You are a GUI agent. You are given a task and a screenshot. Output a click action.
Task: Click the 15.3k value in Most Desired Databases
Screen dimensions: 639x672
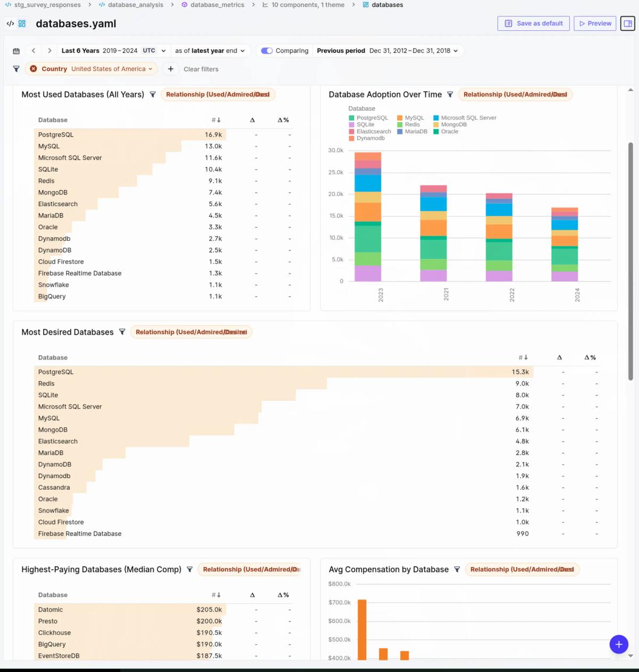coord(520,372)
